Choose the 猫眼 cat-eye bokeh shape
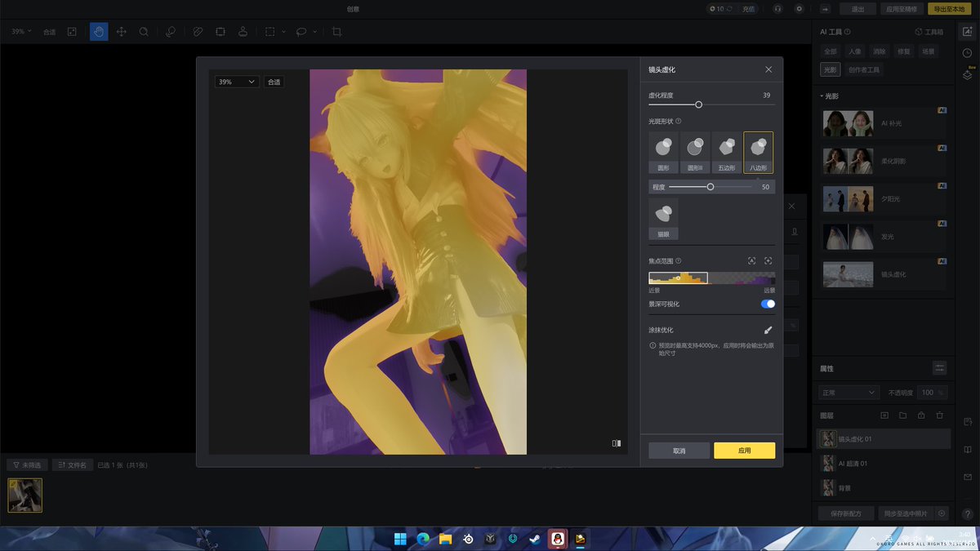980x551 pixels. 663,219
